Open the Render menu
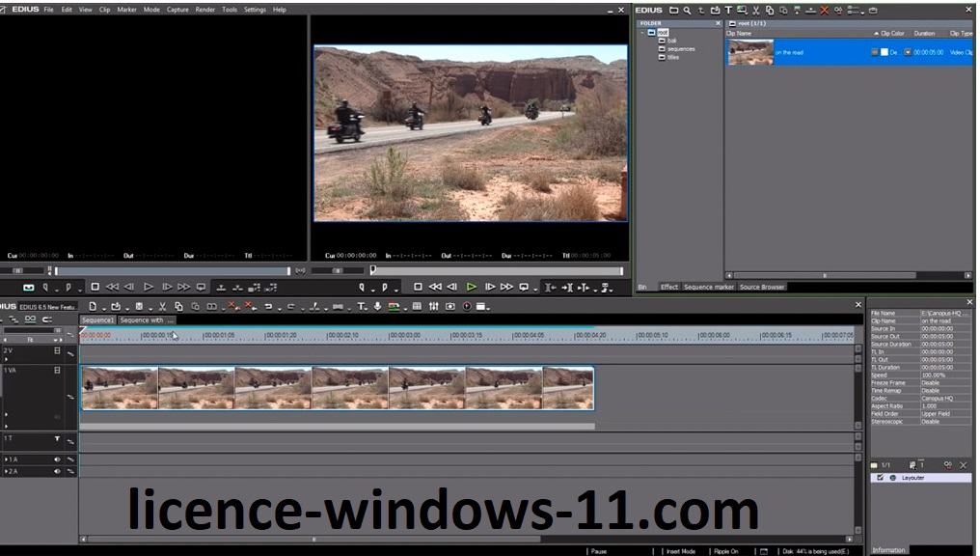Screen dimensions: 980x556 (204, 10)
